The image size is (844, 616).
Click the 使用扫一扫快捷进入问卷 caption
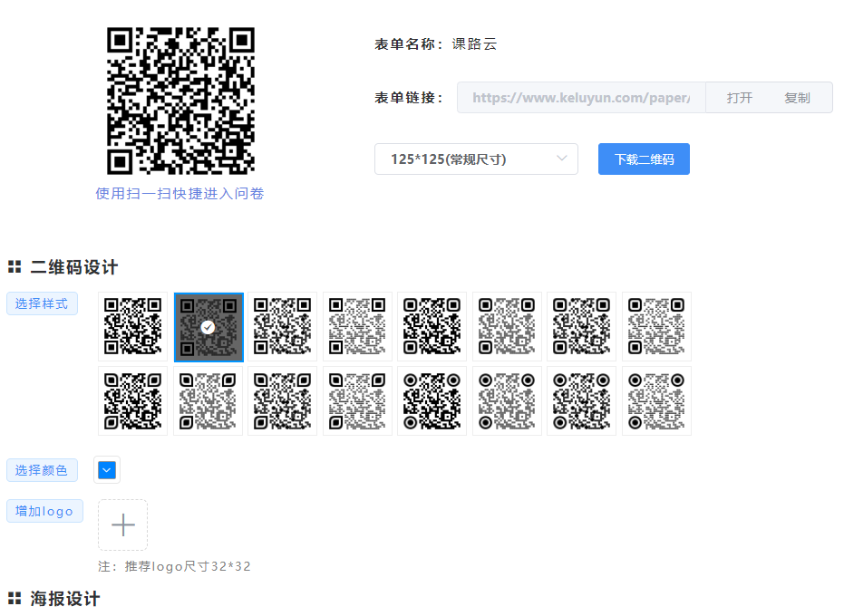[179, 194]
